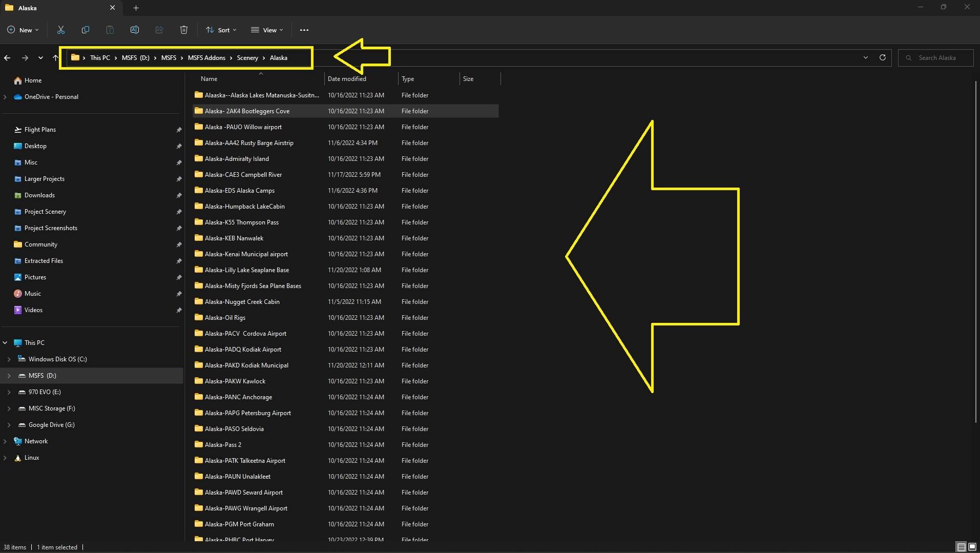Open Home in navigation pane
980x553 pixels.
[33, 80]
